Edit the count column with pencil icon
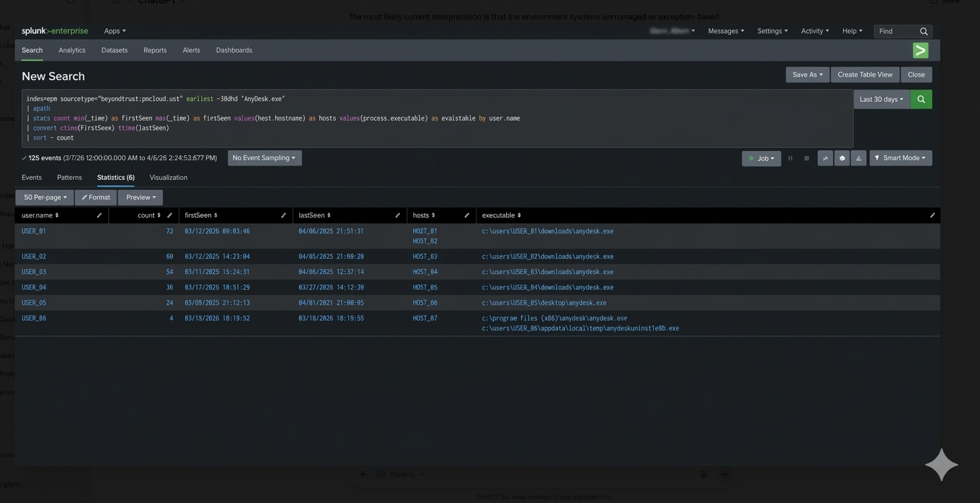Image resolution: width=980 pixels, height=503 pixels. [x=170, y=215]
